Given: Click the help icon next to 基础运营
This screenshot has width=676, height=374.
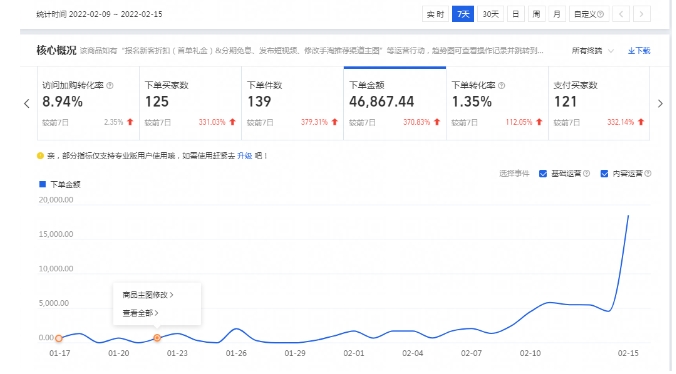Looking at the screenshot, I should tap(586, 174).
